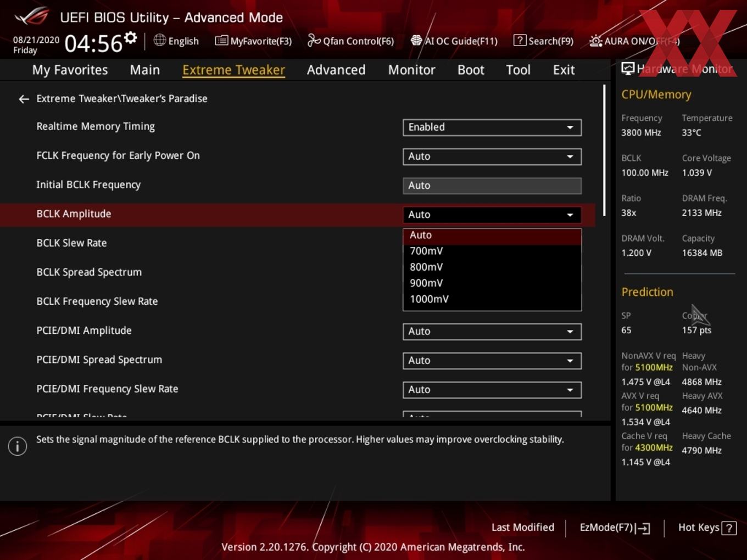The height and width of the screenshot is (560, 747).
Task: Open clock settings gear icon
Action: tap(130, 38)
